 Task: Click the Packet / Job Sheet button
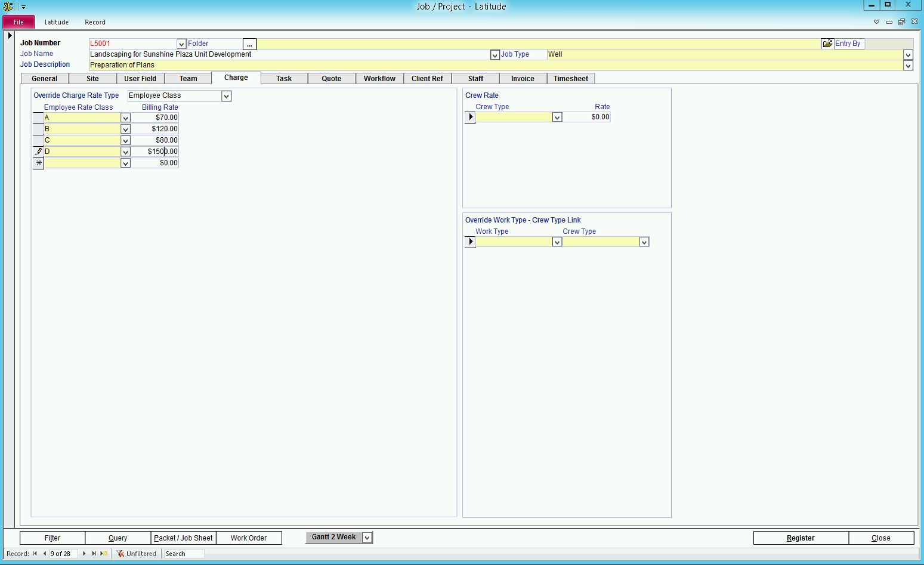pos(183,538)
